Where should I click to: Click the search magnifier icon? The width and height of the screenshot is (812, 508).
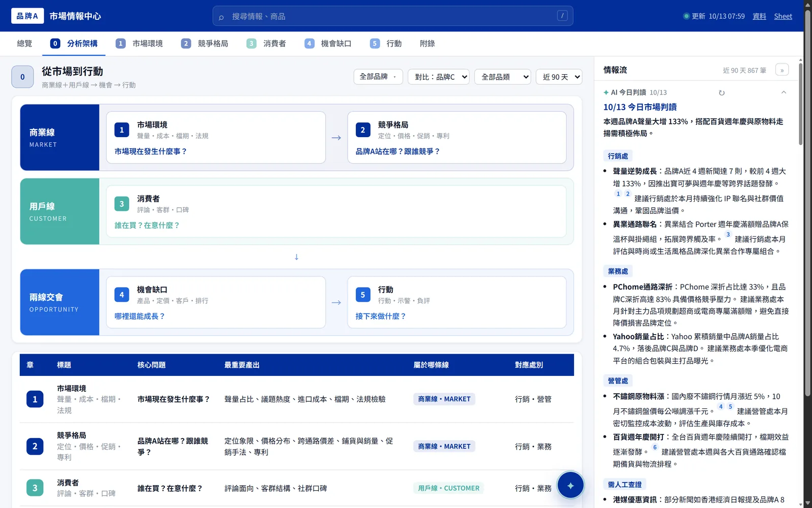[x=221, y=17]
